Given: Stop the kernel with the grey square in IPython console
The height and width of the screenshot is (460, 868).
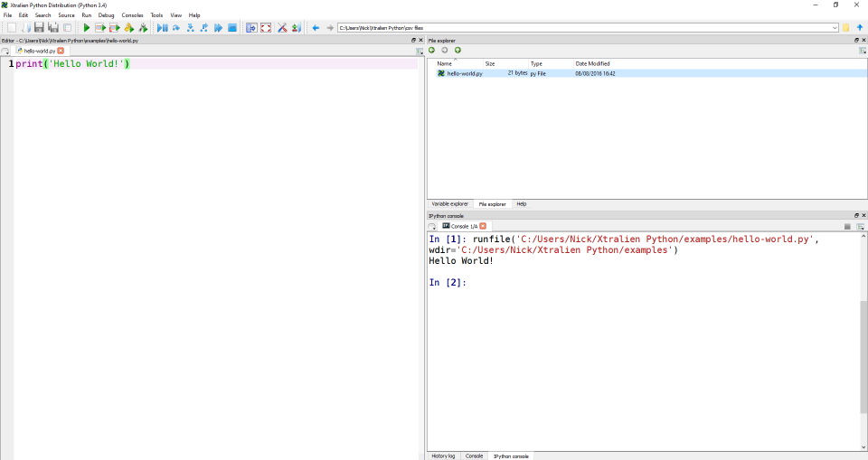Looking at the screenshot, I should (x=847, y=226).
